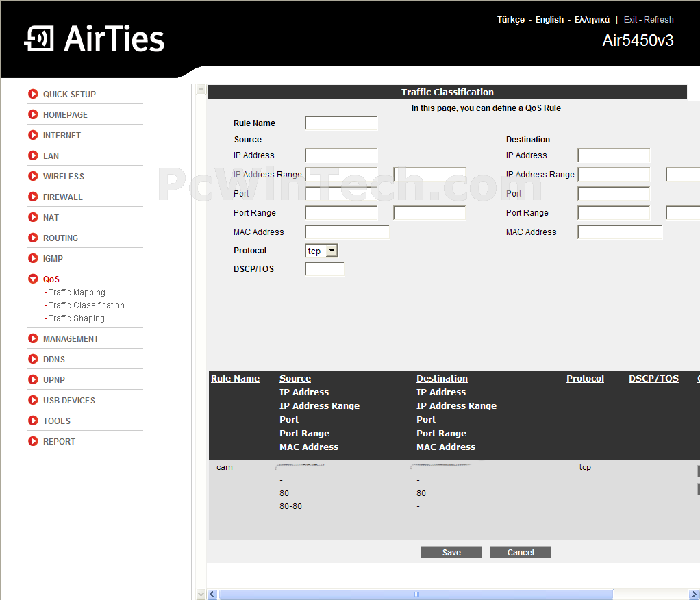Open the Internet settings menu
This screenshot has width=700, height=600.
[62, 135]
